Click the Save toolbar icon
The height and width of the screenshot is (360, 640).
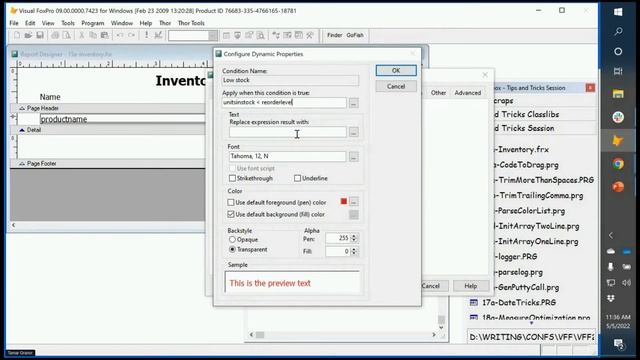tap(40, 36)
